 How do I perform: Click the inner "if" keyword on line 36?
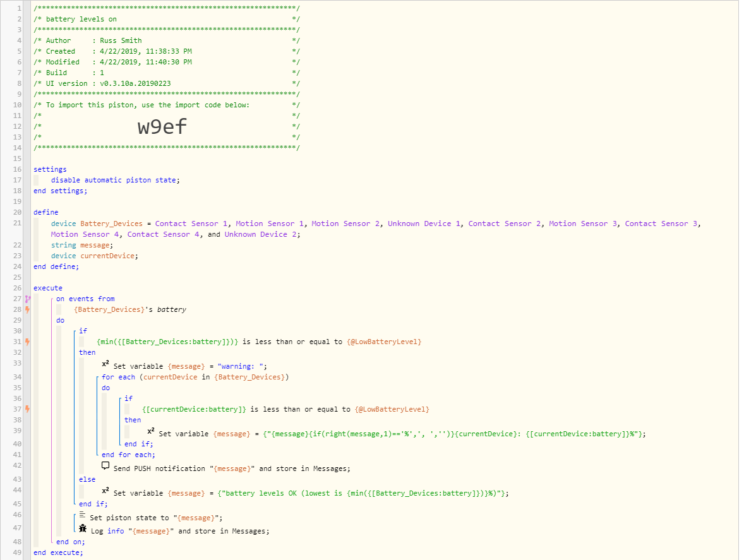[129, 399]
